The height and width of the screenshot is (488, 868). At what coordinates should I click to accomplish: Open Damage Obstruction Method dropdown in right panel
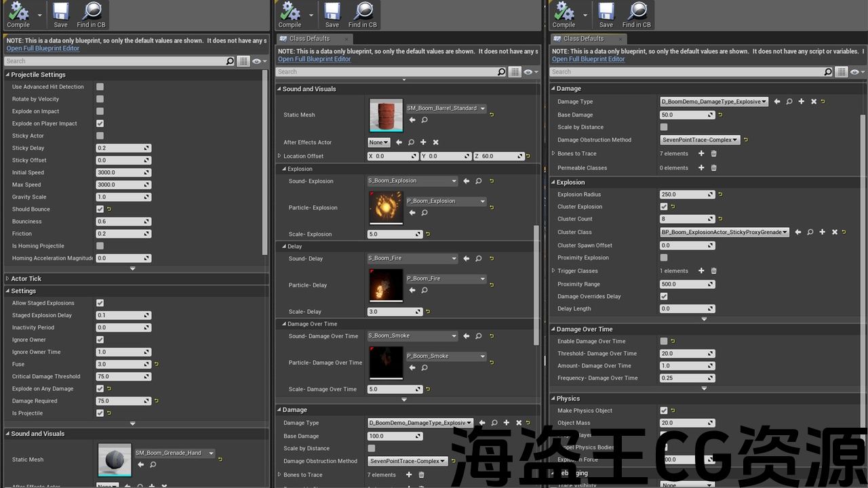[700, 140]
